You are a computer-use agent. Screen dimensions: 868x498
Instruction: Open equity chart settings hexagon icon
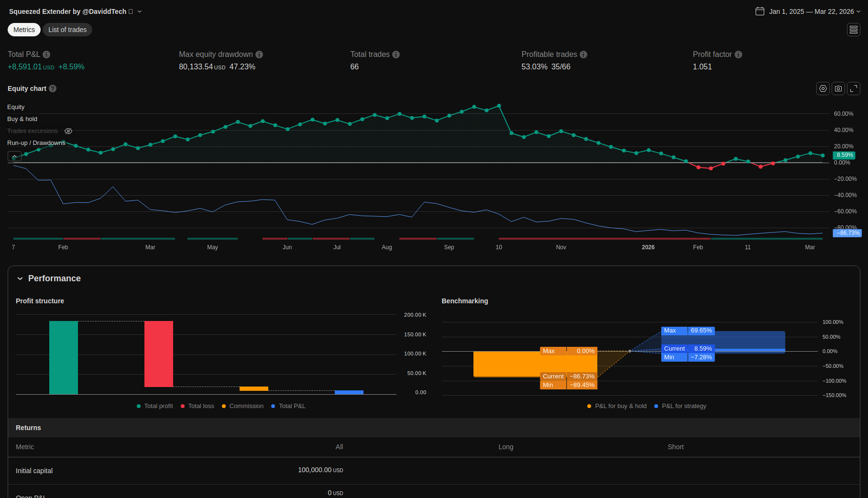pyautogui.click(x=823, y=89)
